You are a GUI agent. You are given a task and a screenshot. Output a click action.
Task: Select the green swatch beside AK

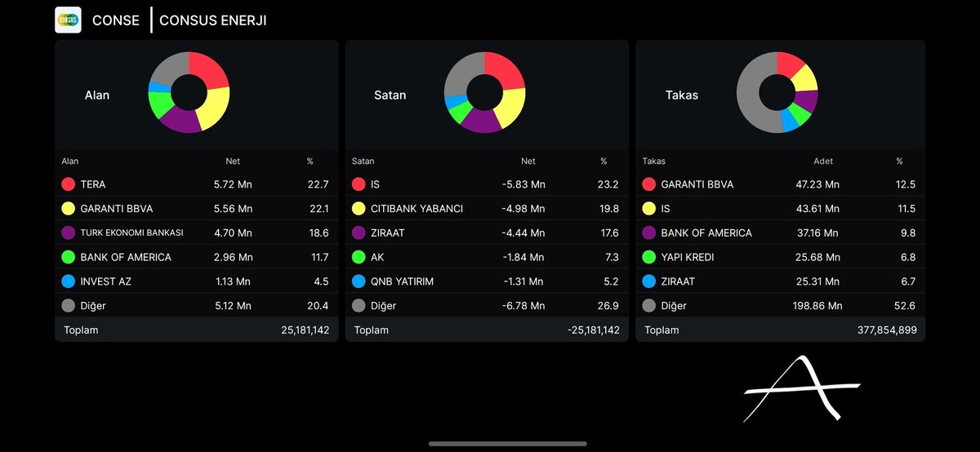pyautogui.click(x=359, y=257)
